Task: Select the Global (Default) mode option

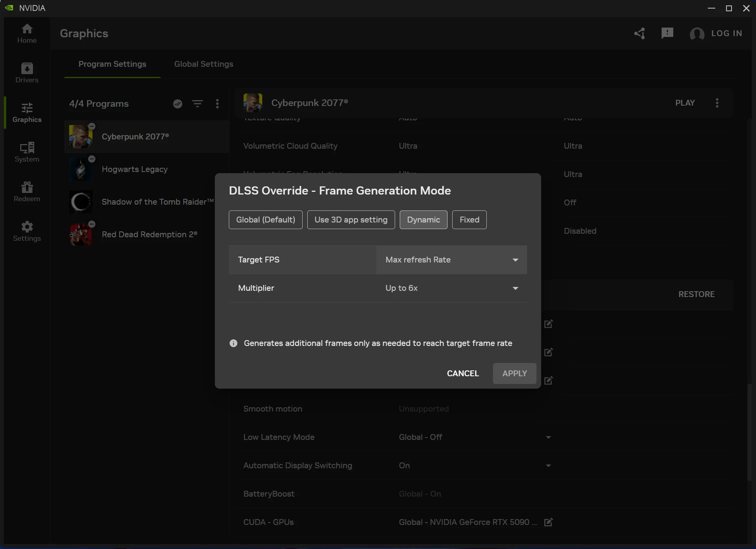Action: (265, 220)
